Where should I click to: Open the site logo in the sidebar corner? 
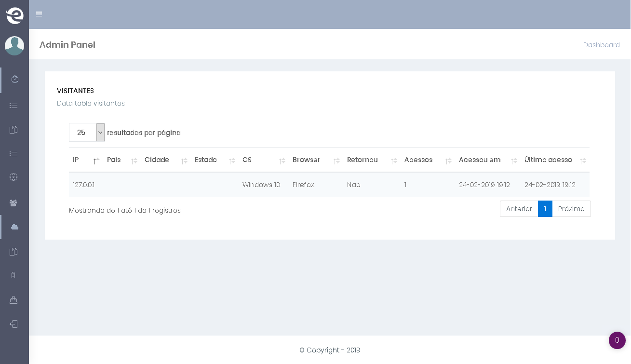14,15
